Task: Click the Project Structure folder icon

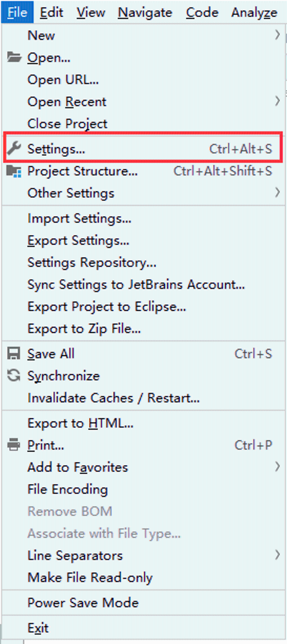Action: coord(14,171)
